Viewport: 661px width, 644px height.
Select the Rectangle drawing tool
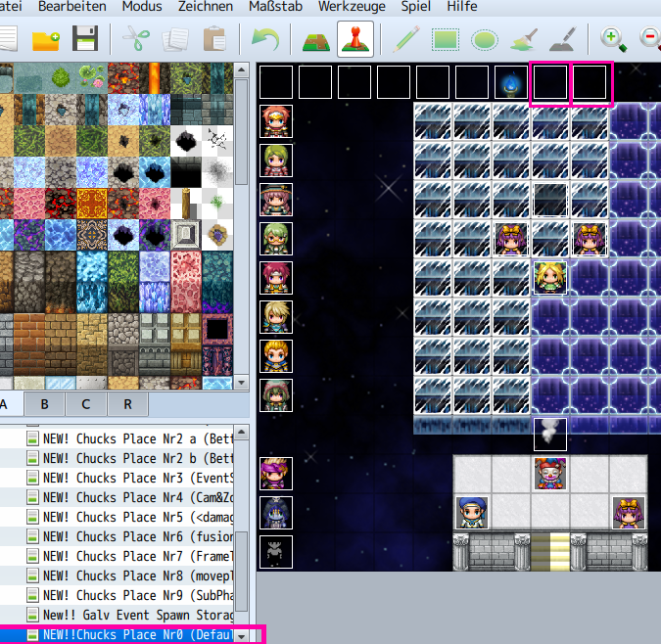click(446, 40)
